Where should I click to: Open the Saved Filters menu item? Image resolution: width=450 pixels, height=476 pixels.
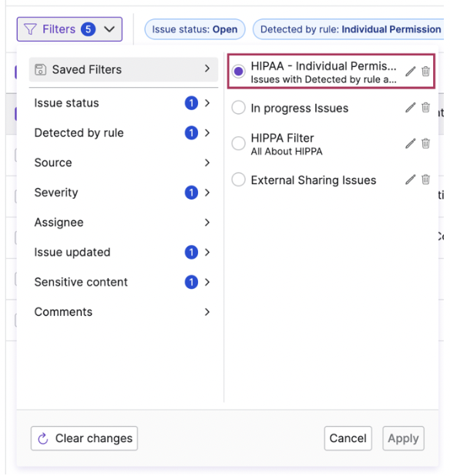point(123,69)
